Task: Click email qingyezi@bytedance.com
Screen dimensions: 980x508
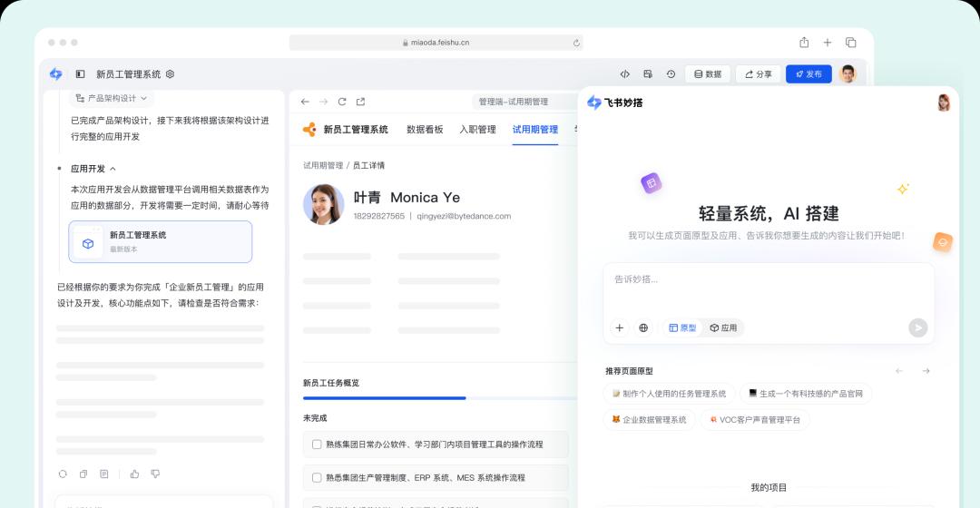Action: (x=464, y=216)
